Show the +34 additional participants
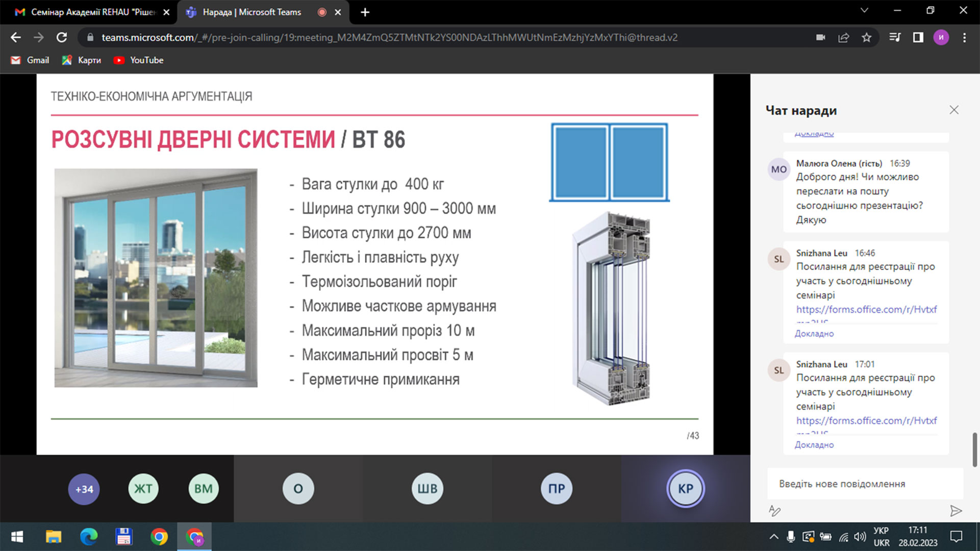Image resolution: width=980 pixels, height=551 pixels. tap(84, 489)
